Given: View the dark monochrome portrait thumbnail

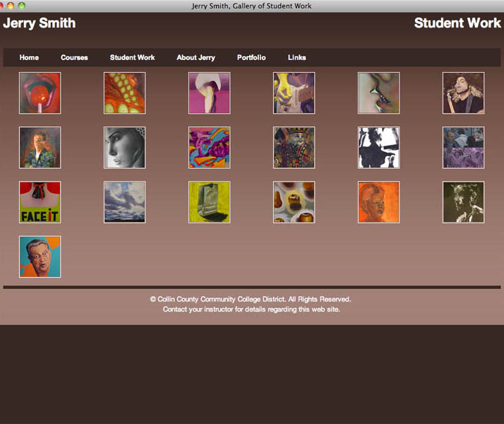Looking at the screenshot, I should coord(464,202).
